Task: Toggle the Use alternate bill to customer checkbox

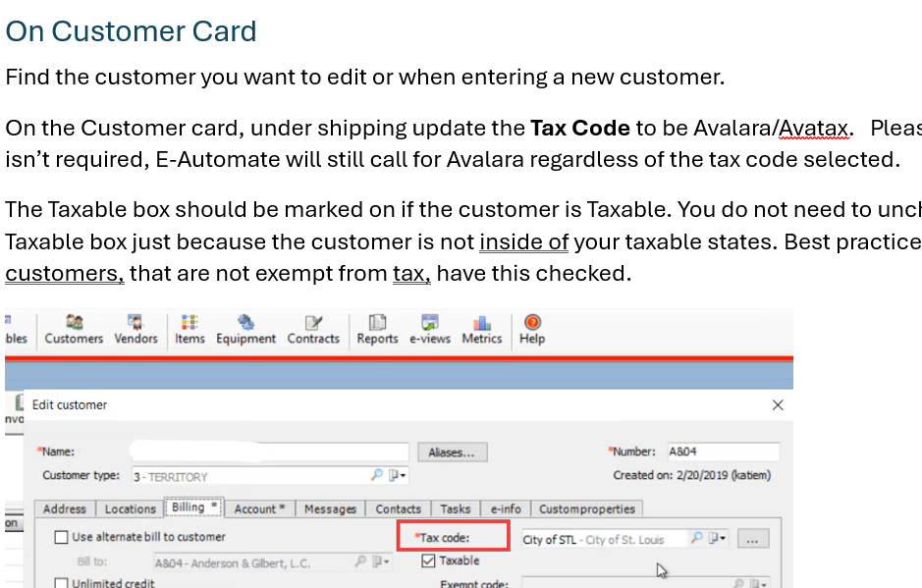Action: pyautogui.click(x=61, y=537)
